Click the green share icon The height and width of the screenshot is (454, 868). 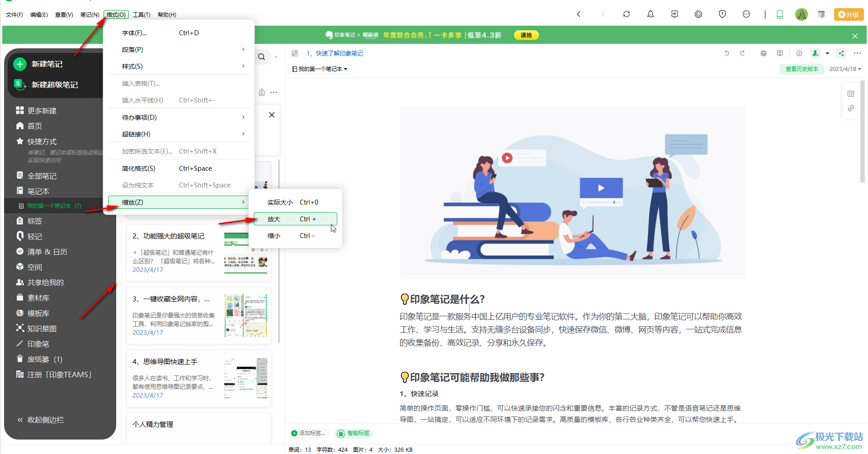tap(841, 53)
